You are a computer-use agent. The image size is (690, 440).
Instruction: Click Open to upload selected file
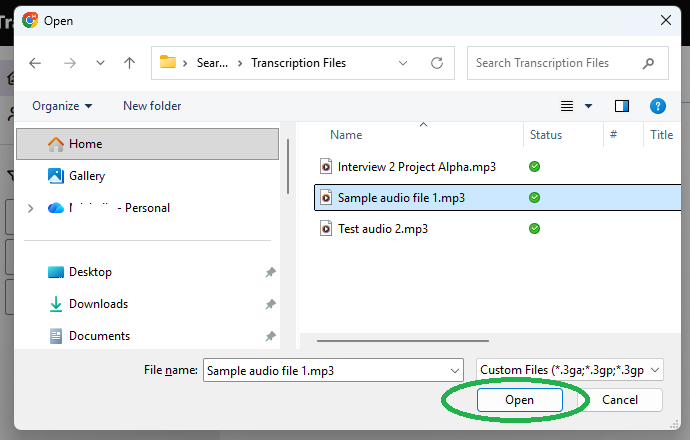click(x=519, y=400)
